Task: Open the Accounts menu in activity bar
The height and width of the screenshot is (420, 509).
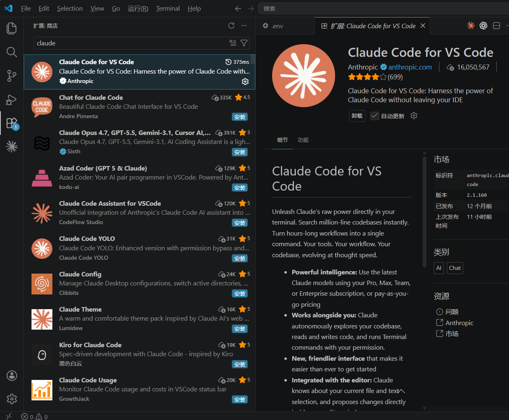Action: (x=12, y=375)
